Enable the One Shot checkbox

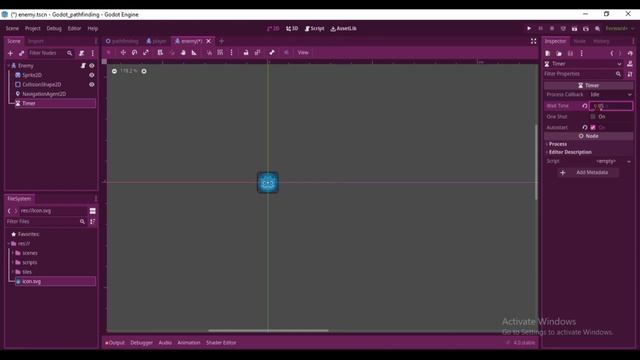[x=593, y=117]
